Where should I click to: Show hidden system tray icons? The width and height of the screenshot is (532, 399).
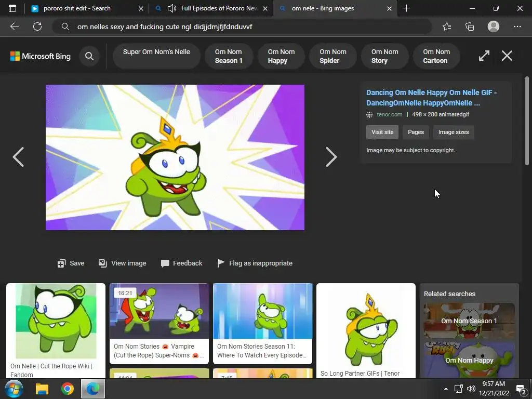click(x=446, y=389)
